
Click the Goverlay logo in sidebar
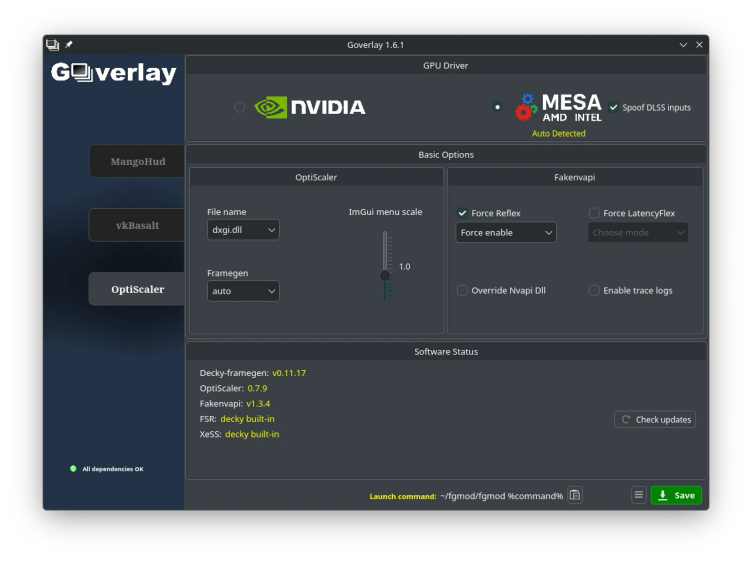coord(113,73)
